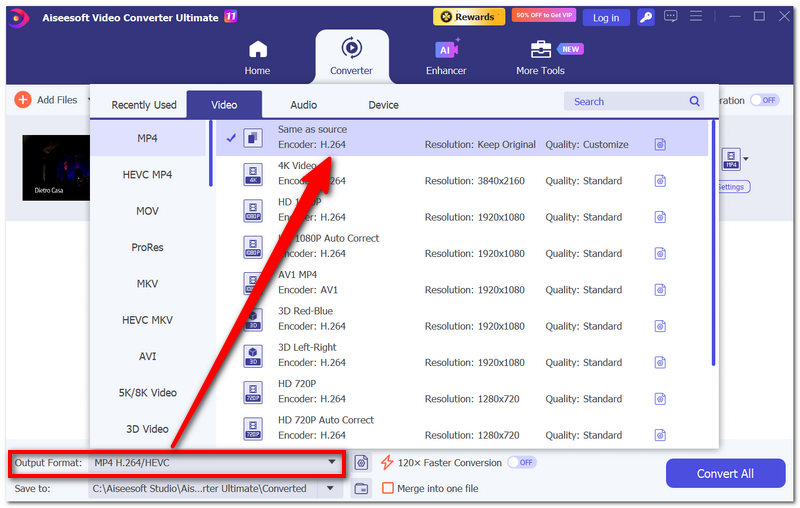Screen dimensions: 800x508
Task: Select the Video format tab
Action: coord(224,105)
